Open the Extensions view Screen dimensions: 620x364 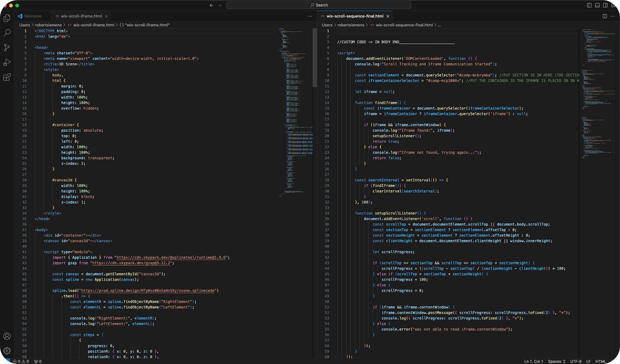[x=7, y=77]
